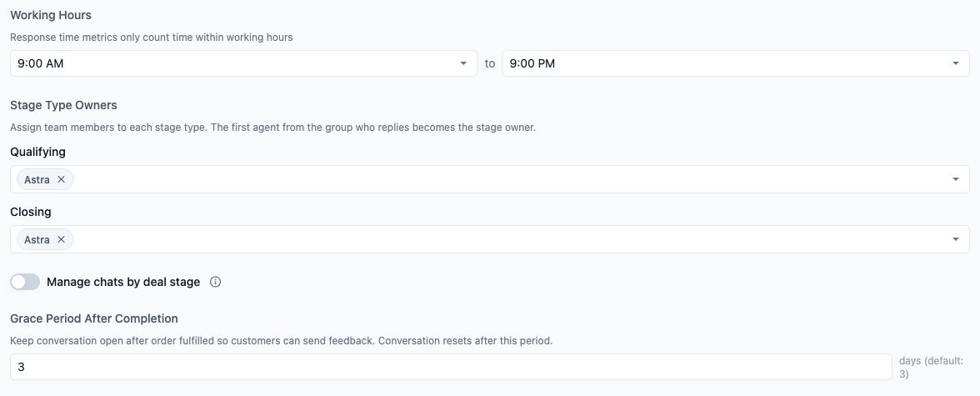
Task: Click the 'days (default: 3)' hint text
Action: [932, 367]
